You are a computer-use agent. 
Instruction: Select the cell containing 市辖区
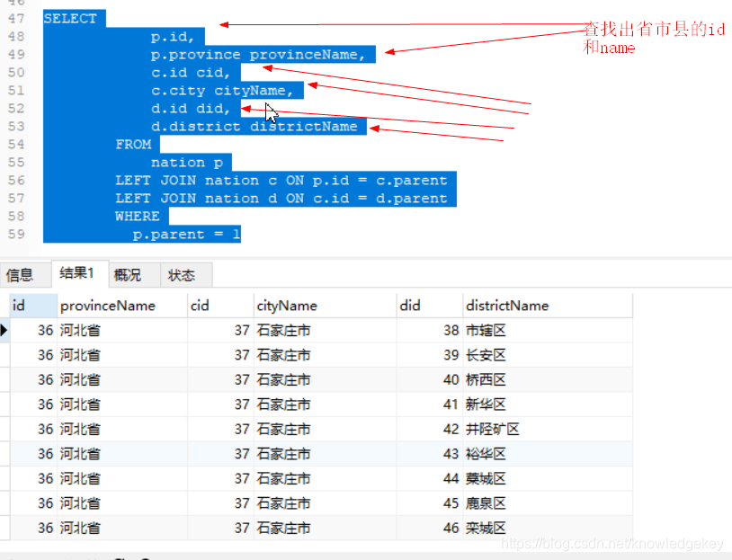click(487, 330)
